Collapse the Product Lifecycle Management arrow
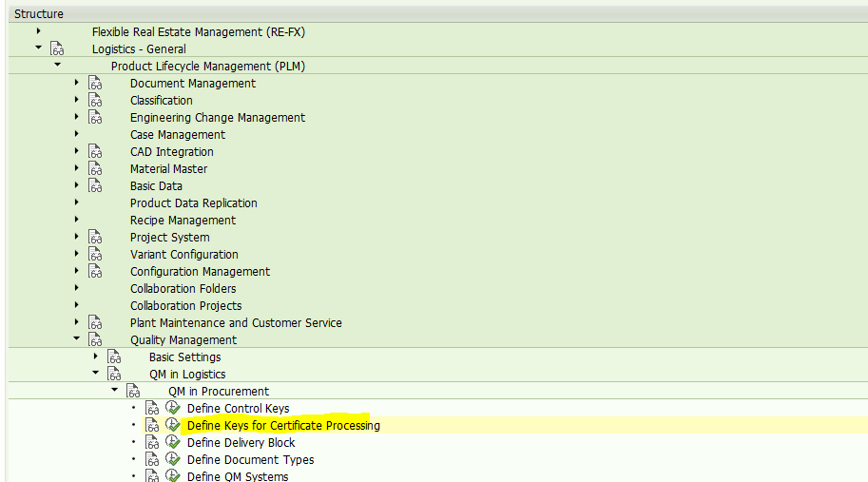The height and width of the screenshot is (482, 868). coord(58,67)
